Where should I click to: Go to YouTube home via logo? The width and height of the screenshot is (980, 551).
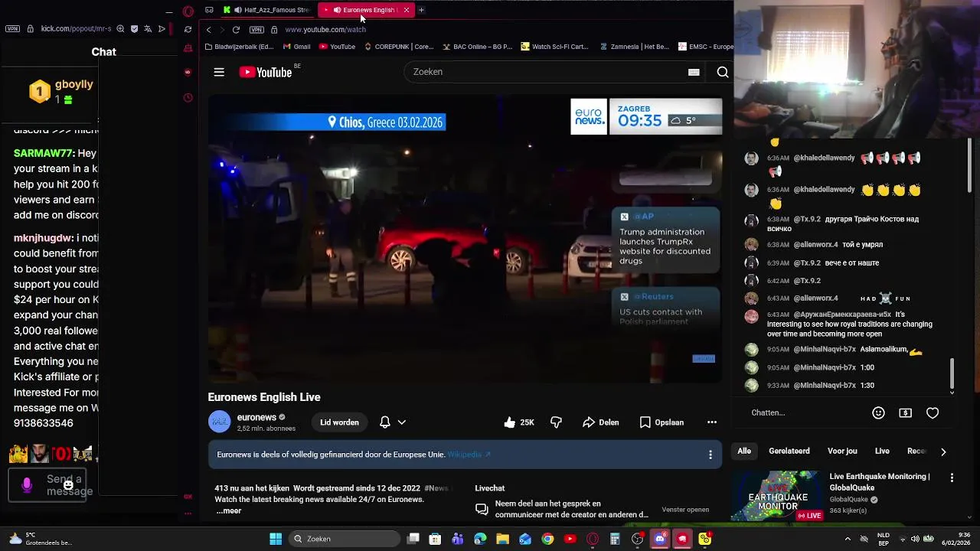click(x=266, y=72)
